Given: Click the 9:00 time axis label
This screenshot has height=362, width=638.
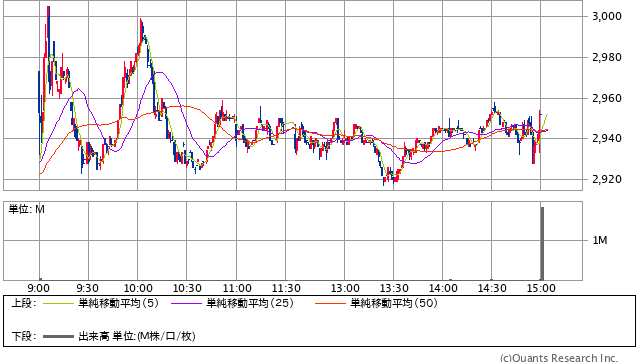Looking at the screenshot, I should pyautogui.click(x=39, y=288).
